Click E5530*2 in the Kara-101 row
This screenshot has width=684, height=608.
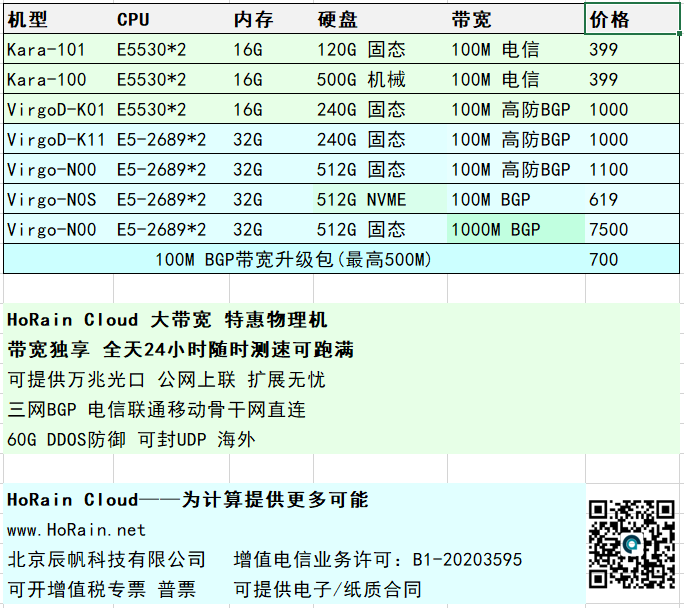(x=171, y=49)
